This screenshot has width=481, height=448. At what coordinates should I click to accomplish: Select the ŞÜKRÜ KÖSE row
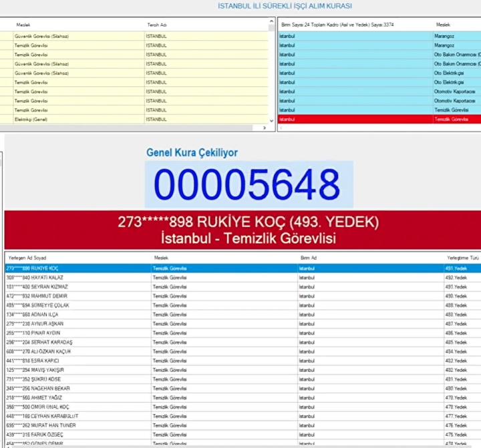click(243, 379)
